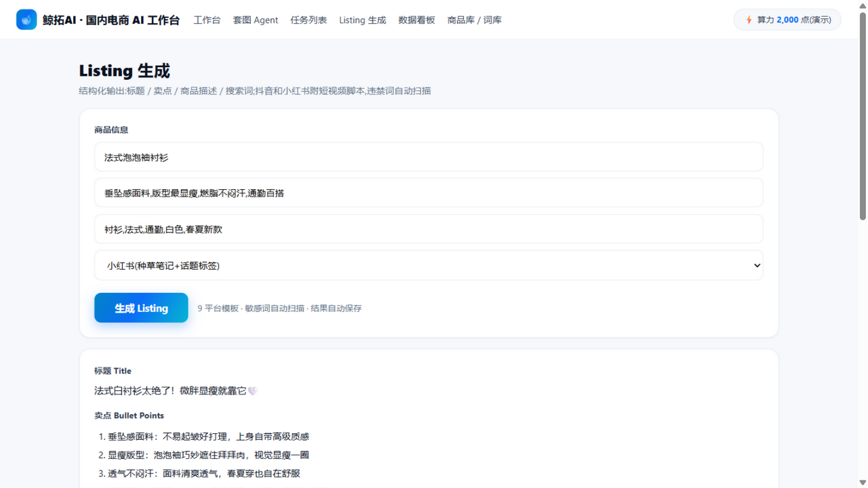The width and height of the screenshot is (868, 488).
Task: Open the 工作台 nav tab
Action: coord(207,20)
